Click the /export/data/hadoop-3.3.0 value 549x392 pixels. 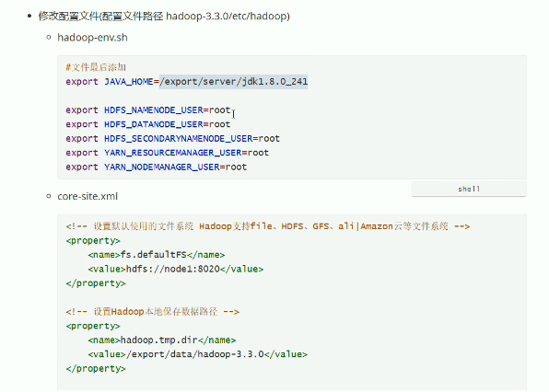tap(195, 354)
